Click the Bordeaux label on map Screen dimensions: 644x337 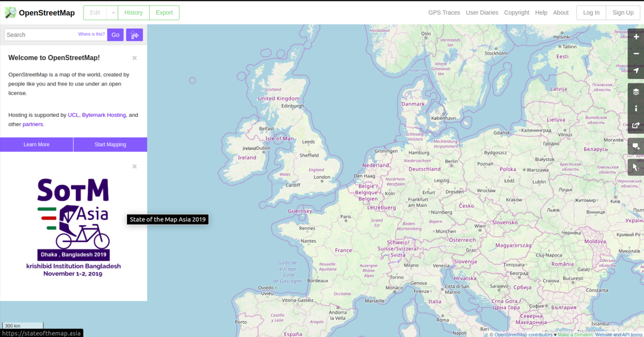pyautogui.click(x=318, y=281)
